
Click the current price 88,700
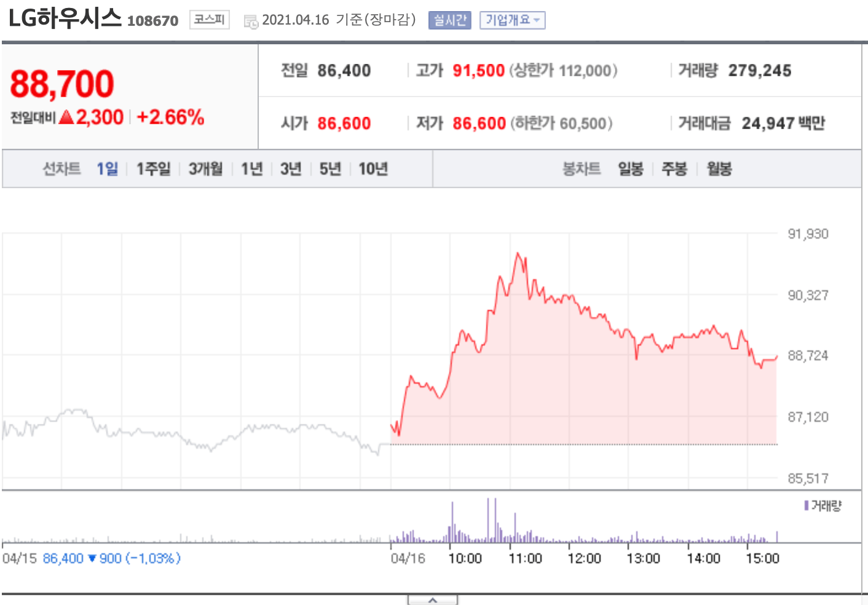coord(62,84)
